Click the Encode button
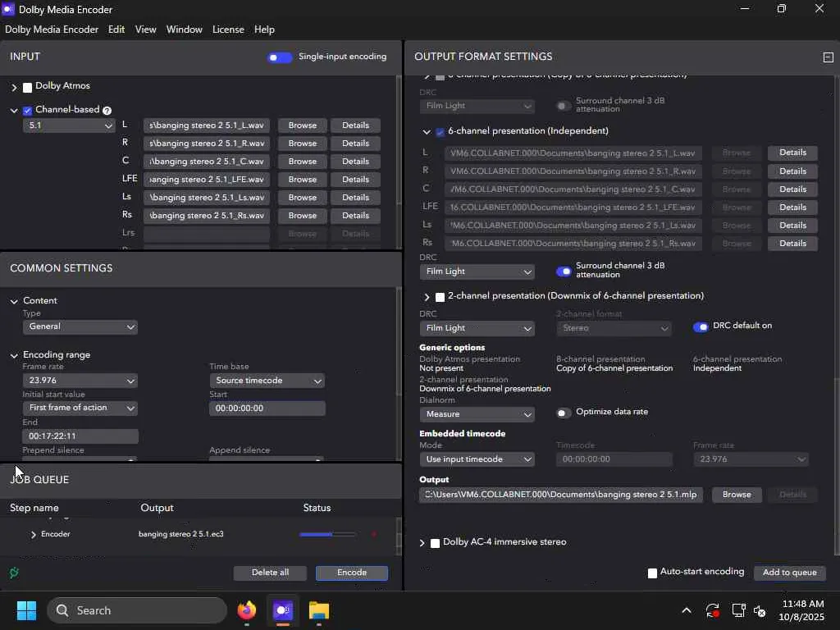 point(351,573)
